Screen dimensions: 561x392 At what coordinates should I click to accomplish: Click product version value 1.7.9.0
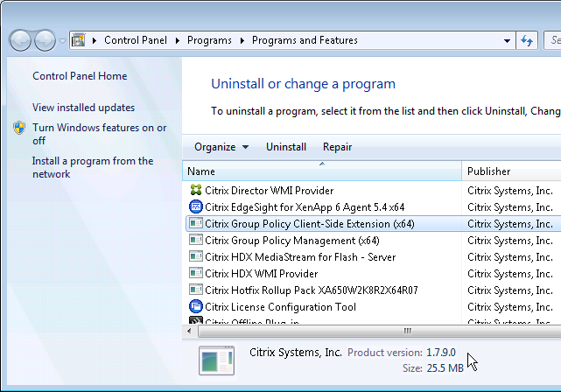coord(441,353)
